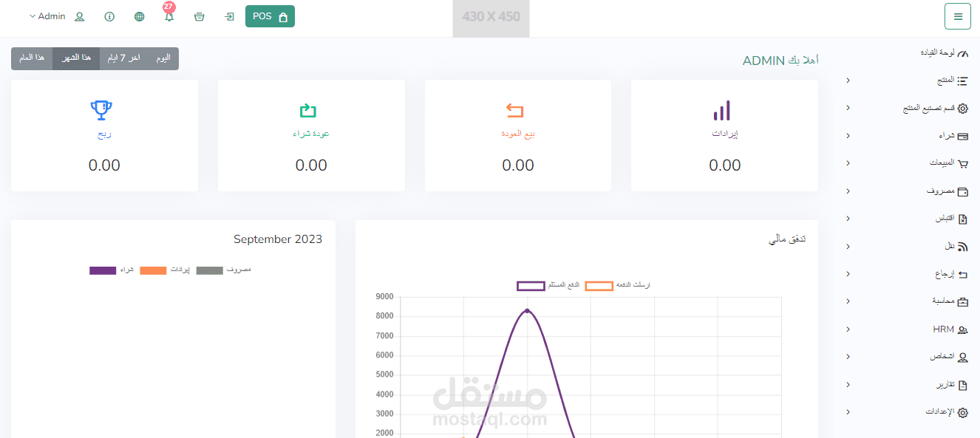Expand the قسم تصنيع المنتج chevron
The height and width of the screenshot is (438, 980).
(x=848, y=108)
